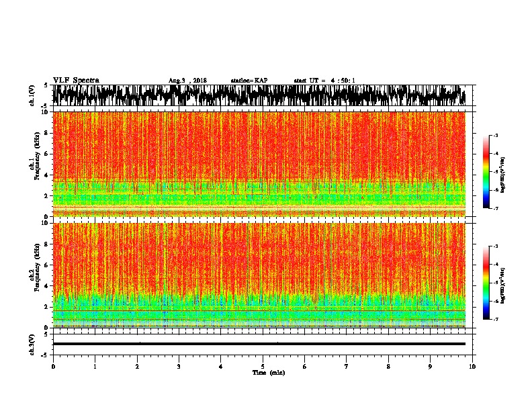Click the ch.3 flat voltage trace

point(259,344)
